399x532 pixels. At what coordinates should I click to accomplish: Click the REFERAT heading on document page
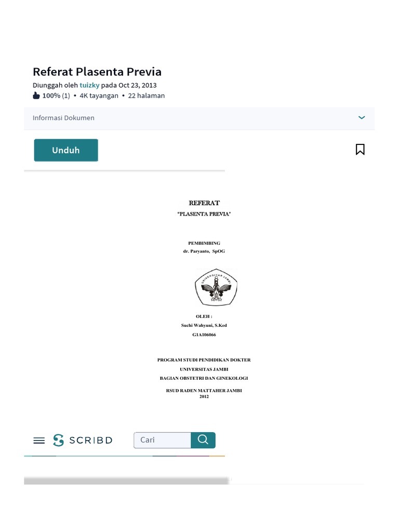[x=204, y=203]
